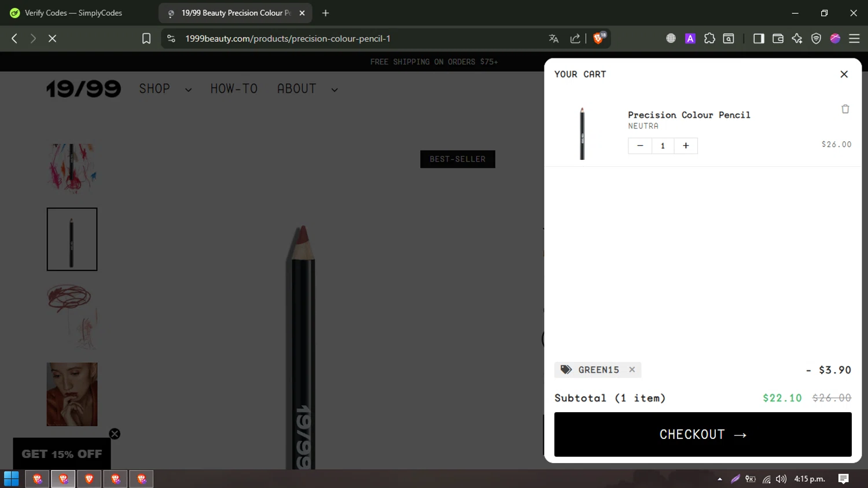Toggle the browser sidebar
This screenshot has width=868, height=488.
click(x=759, y=38)
